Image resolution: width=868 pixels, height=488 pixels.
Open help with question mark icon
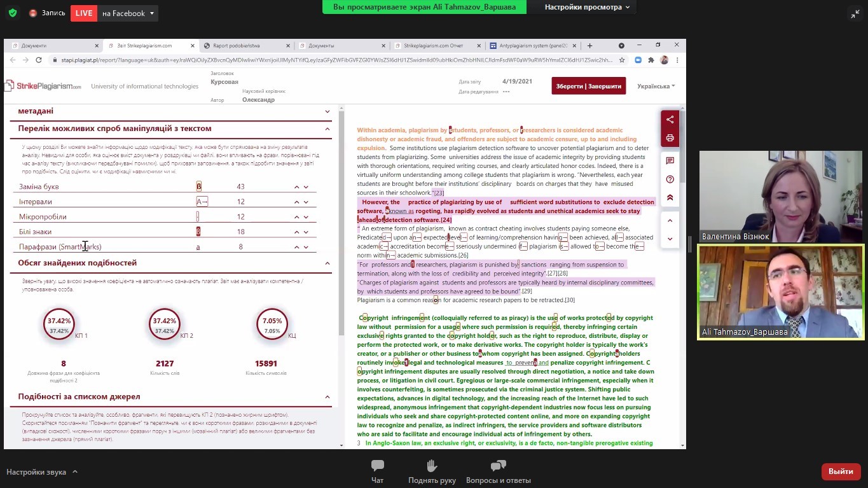[670, 179]
